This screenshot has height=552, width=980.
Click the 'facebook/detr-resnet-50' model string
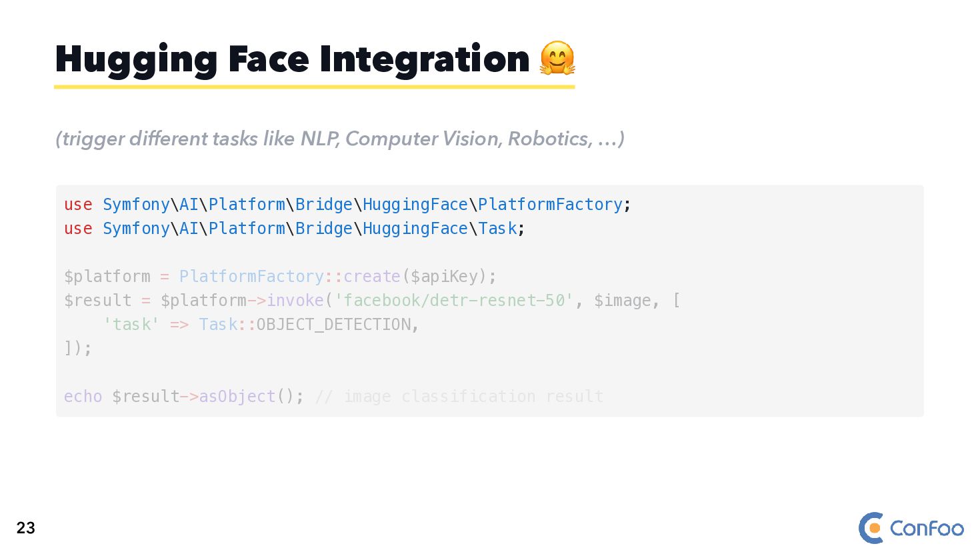pyautogui.click(x=453, y=301)
